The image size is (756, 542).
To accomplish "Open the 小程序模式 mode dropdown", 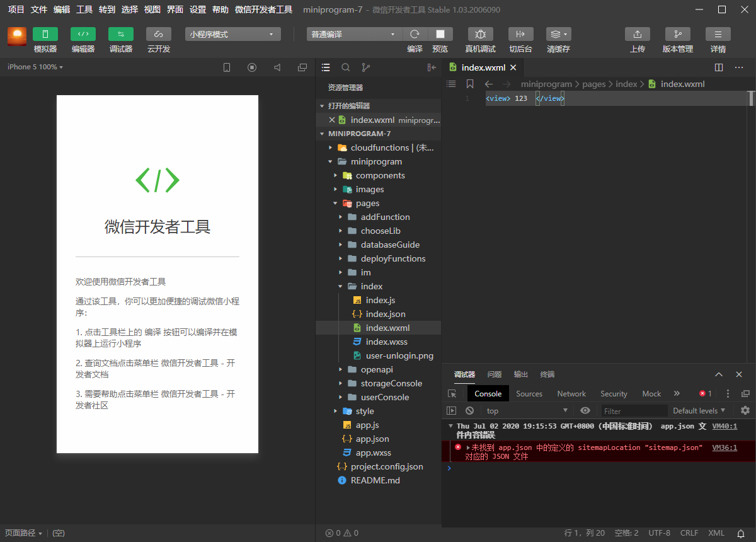I will tap(233, 35).
